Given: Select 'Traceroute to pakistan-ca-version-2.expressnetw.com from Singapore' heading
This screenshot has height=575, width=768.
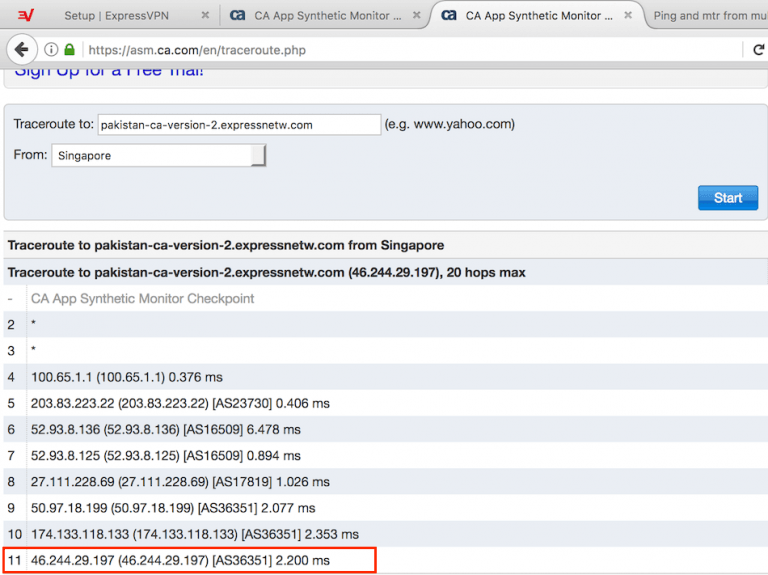Looking at the screenshot, I should 226,245.
